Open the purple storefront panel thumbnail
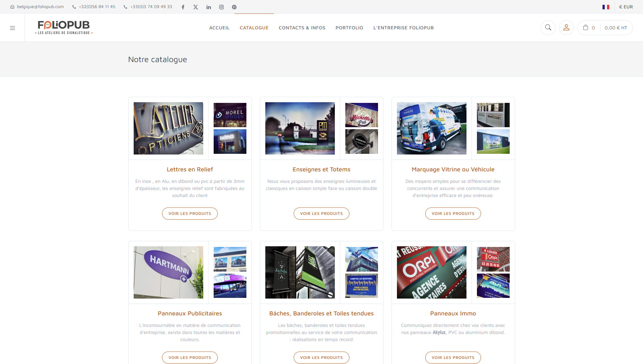Image resolution: width=643 pixels, height=364 pixels. (230, 286)
